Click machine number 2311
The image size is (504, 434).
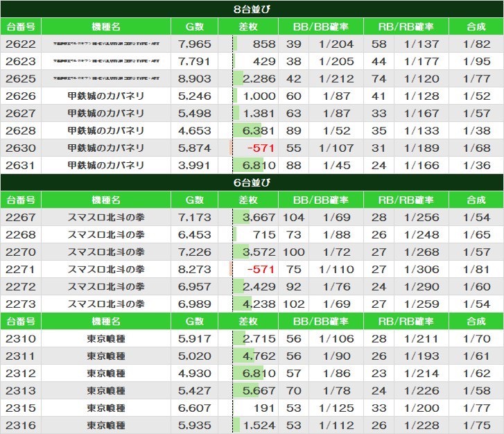[21, 356]
